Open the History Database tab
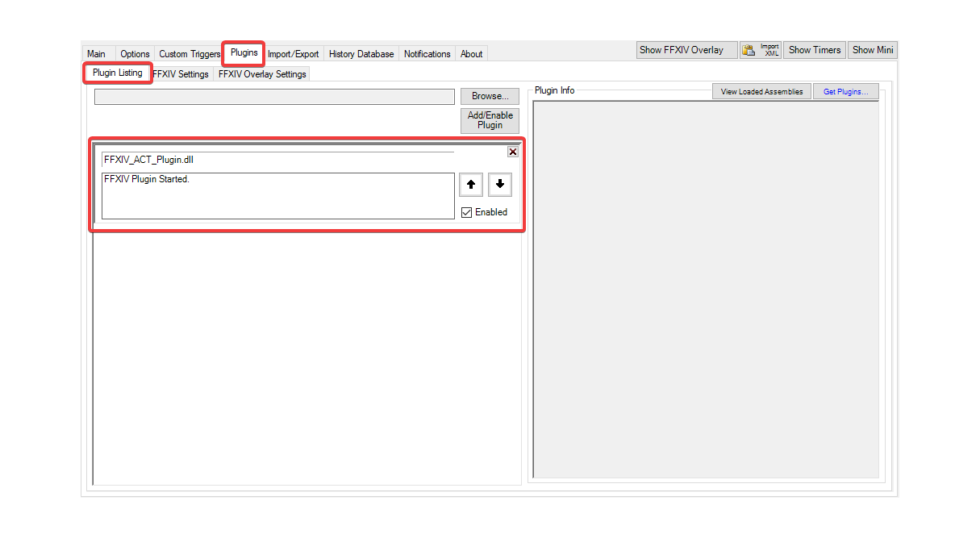Screen dimensions: 980x538 361,53
